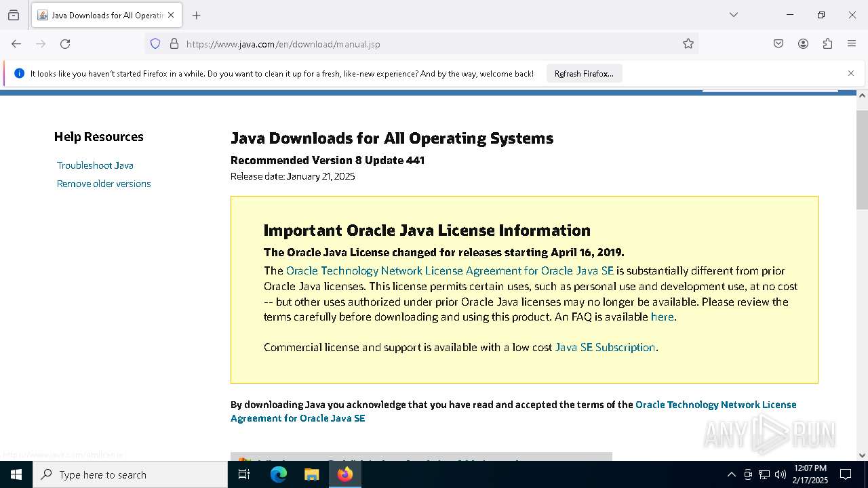
Task: Open the Java SE Subscription link
Action: (605, 347)
